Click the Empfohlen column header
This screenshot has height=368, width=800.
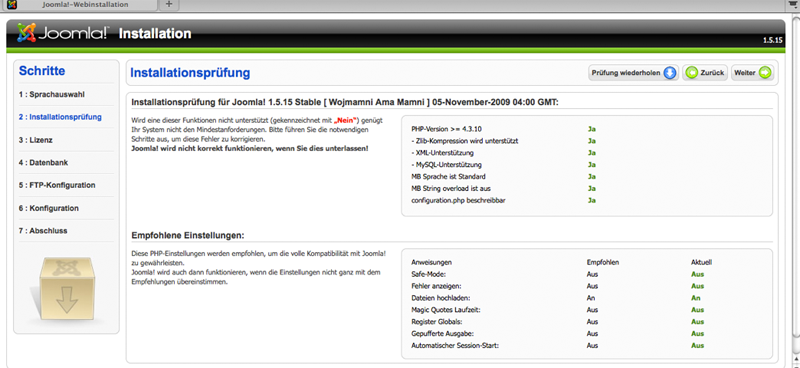[x=603, y=262]
